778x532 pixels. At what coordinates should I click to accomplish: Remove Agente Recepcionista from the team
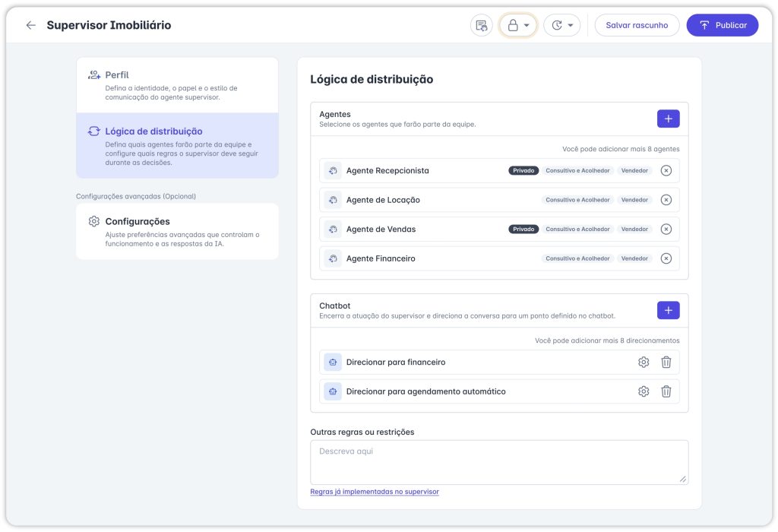(666, 171)
